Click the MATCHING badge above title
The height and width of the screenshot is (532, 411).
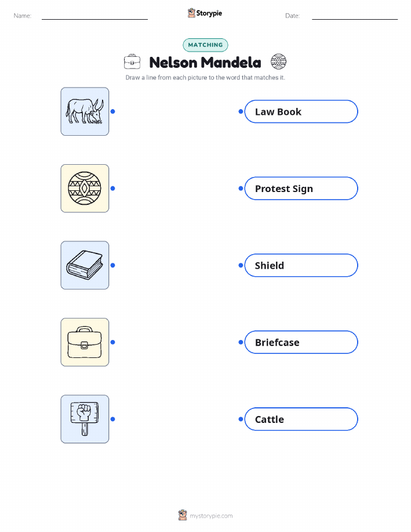click(x=205, y=45)
